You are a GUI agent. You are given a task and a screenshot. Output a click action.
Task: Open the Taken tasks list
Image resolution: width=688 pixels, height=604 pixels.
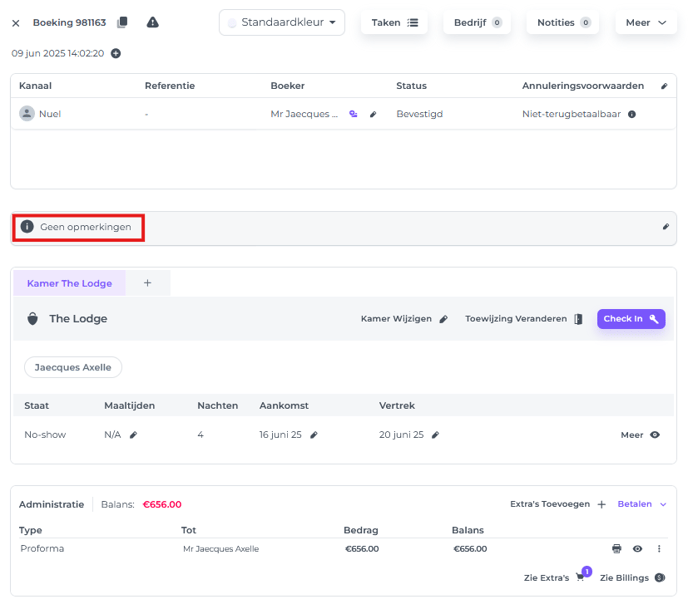394,22
